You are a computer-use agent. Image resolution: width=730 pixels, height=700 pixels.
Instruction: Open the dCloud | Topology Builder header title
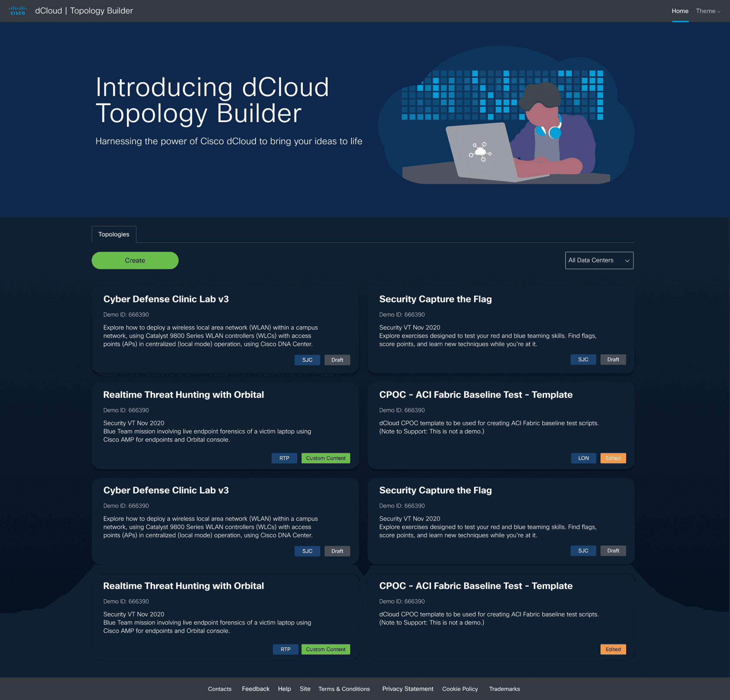tap(84, 11)
